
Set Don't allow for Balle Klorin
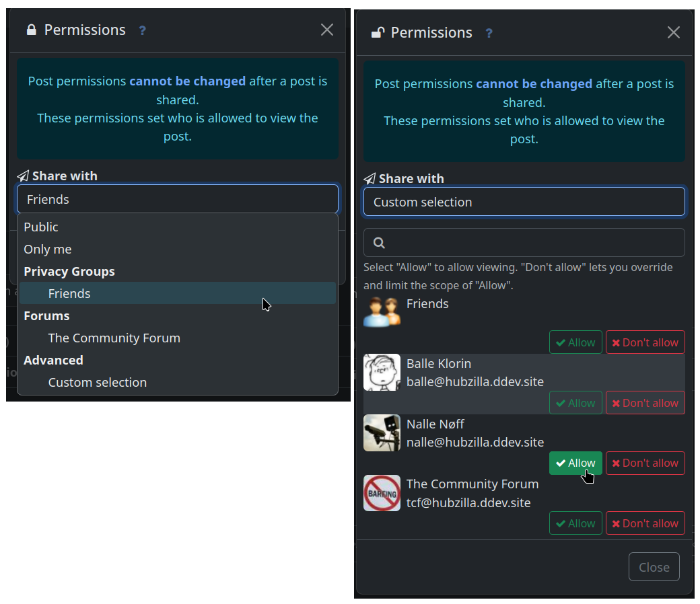click(645, 402)
